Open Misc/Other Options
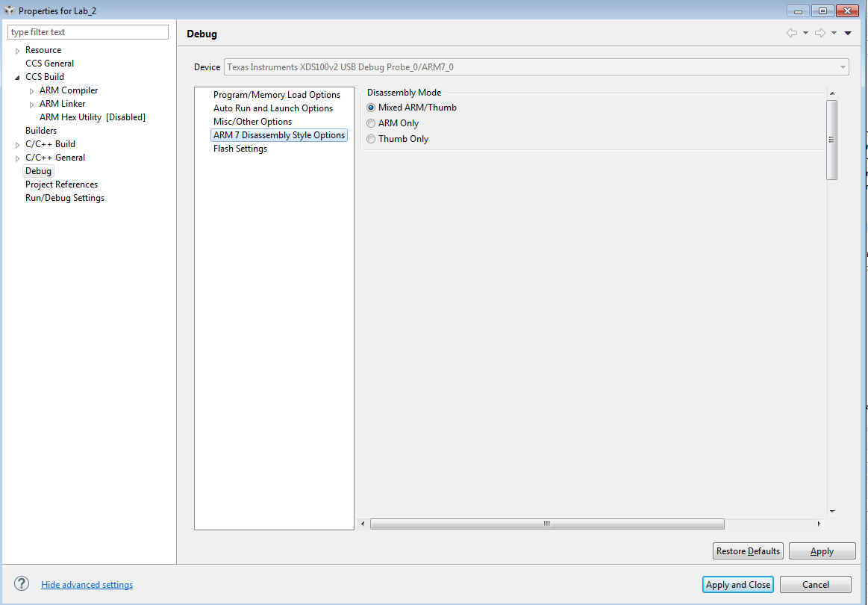This screenshot has height=605, width=868. pyautogui.click(x=252, y=121)
